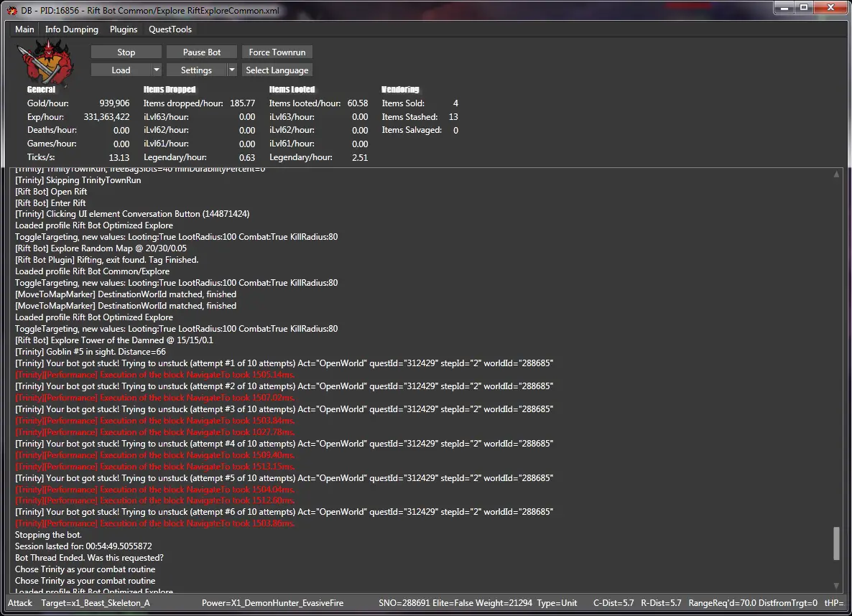Image resolution: width=852 pixels, height=616 pixels.
Task: Trigger Force Townrun
Action: pos(277,52)
